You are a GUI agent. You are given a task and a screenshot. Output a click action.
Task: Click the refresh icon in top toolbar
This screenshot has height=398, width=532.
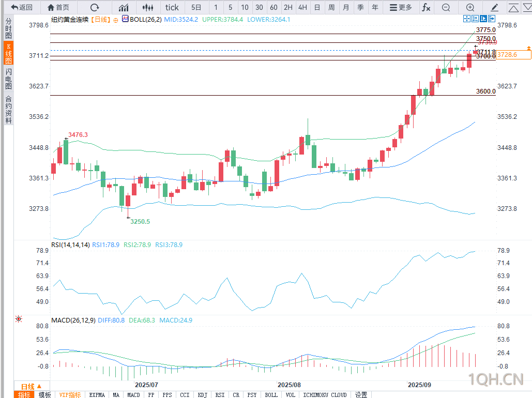[94, 7]
